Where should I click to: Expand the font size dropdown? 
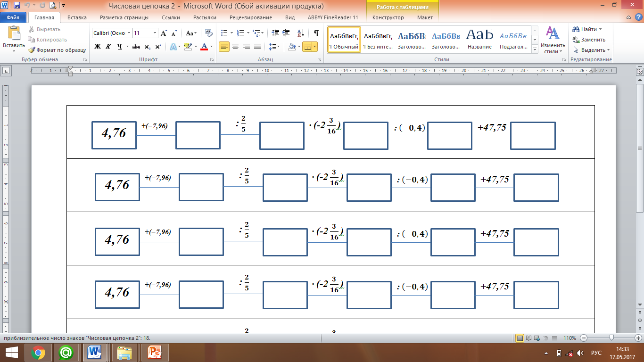tap(155, 33)
